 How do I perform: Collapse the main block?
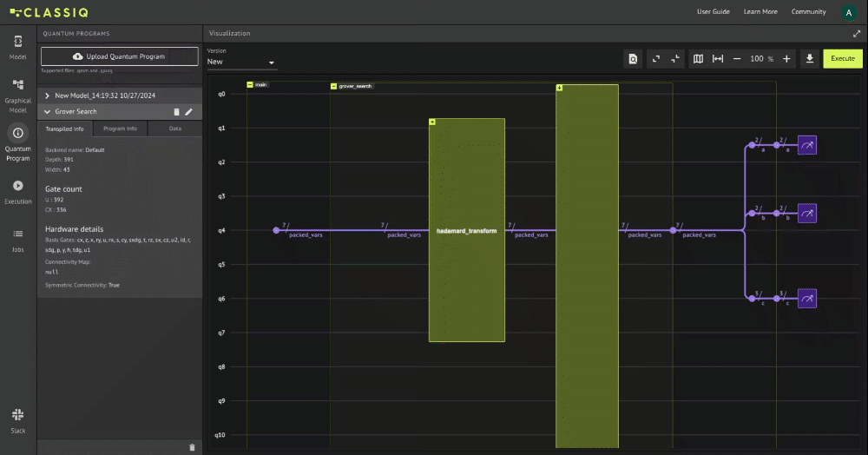[250, 85]
